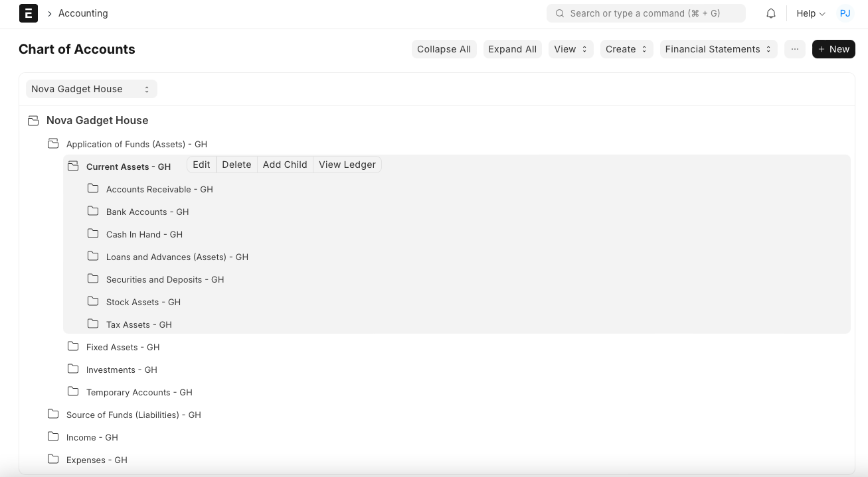This screenshot has width=868, height=477.
Task: Expand the Fixed Assets - GH node
Action: click(123, 347)
